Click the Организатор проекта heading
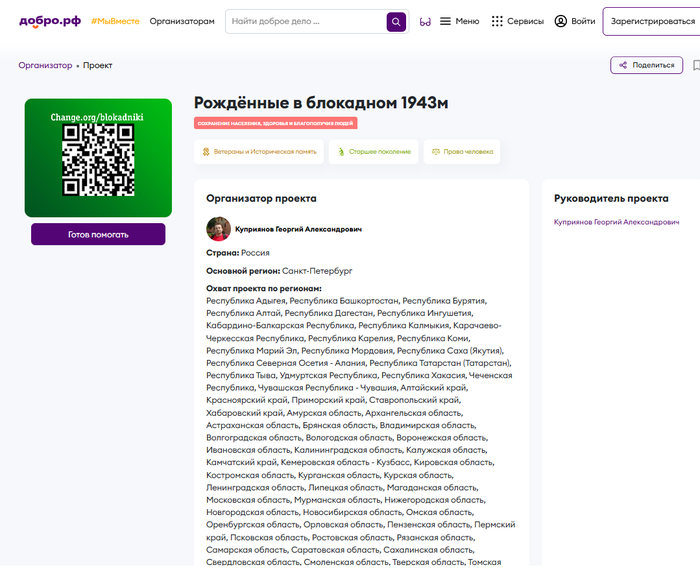 click(x=261, y=198)
